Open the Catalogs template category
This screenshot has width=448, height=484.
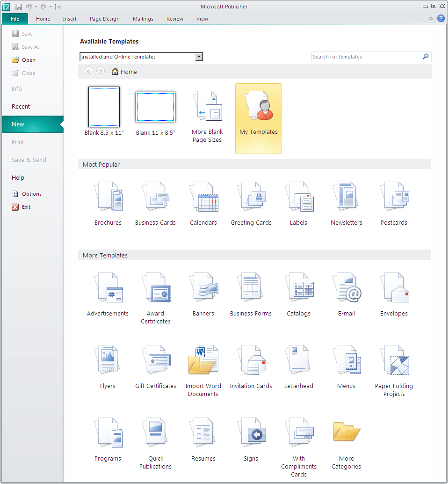pyautogui.click(x=298, y=294)
